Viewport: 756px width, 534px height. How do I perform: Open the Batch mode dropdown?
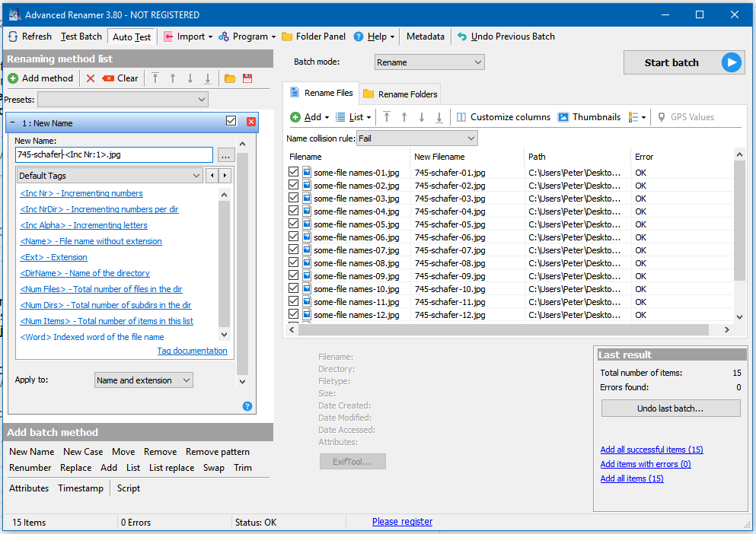[429, 62]
